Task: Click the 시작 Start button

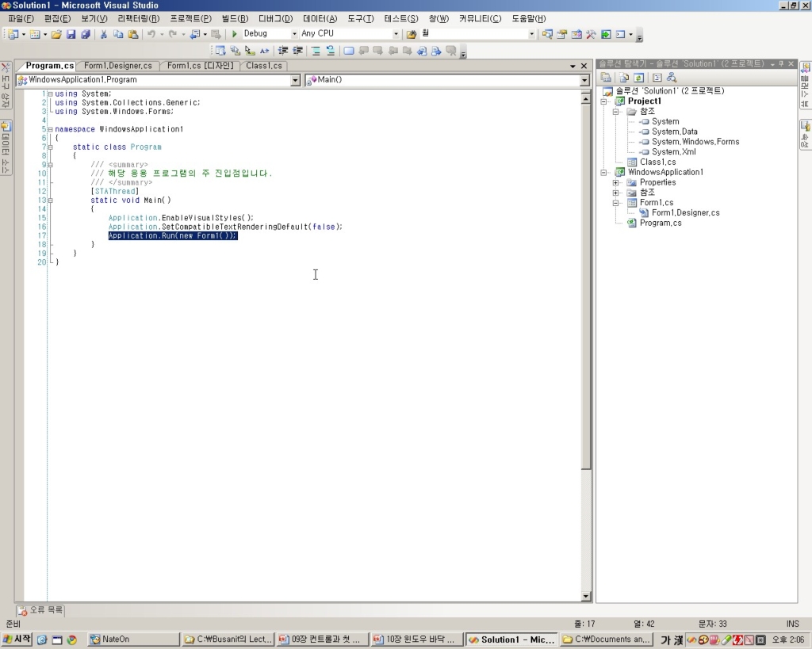Action: click(x=17, y=639)
